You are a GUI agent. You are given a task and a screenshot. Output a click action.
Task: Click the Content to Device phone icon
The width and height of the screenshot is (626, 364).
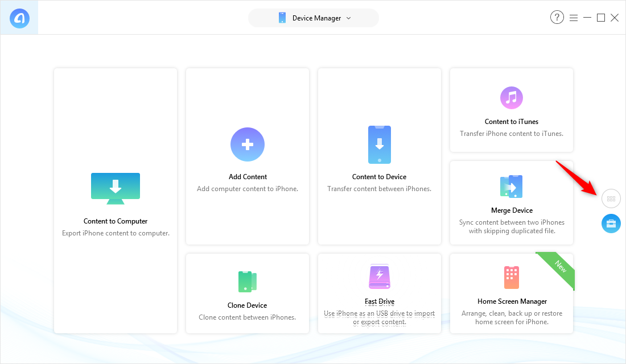[x=379, y=144]
